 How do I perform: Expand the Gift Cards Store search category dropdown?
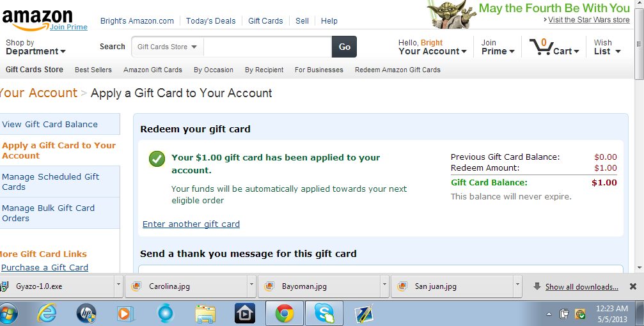coord(167,47)
